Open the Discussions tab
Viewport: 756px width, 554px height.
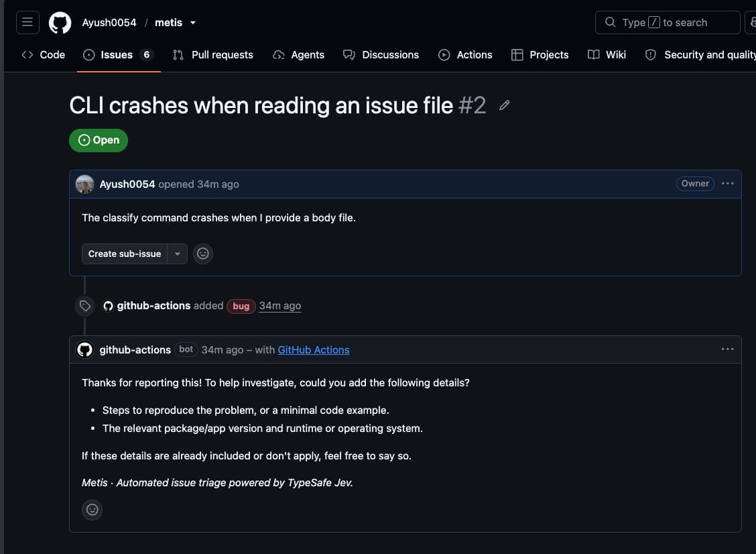[x=381, y=54]
